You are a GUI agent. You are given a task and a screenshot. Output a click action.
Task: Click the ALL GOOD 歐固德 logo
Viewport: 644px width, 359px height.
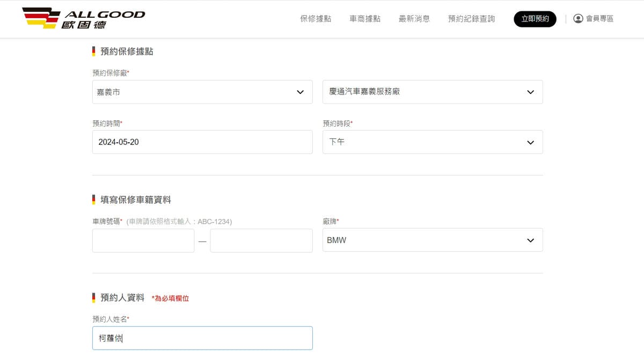(83, 18)
